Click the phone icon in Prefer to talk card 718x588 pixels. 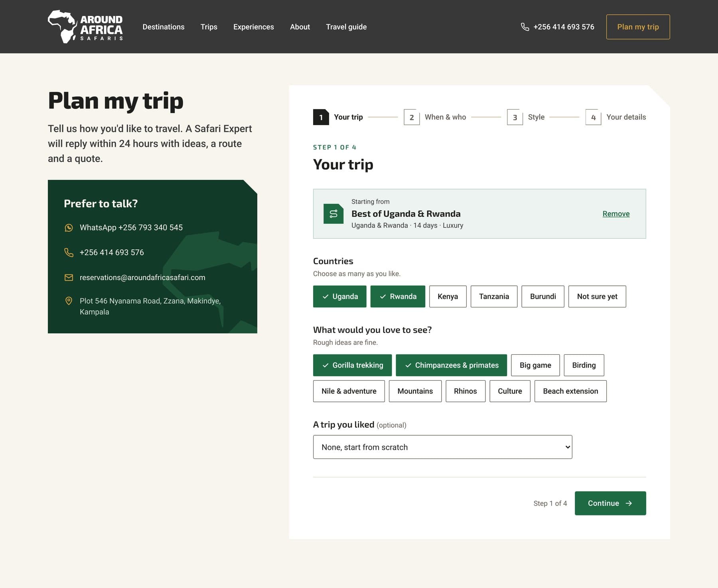[x=69, y=252]
